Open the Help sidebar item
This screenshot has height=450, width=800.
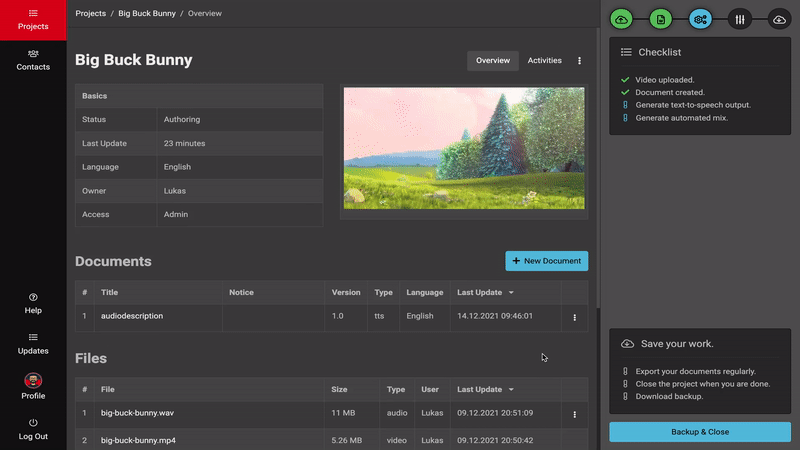point(33,304)
